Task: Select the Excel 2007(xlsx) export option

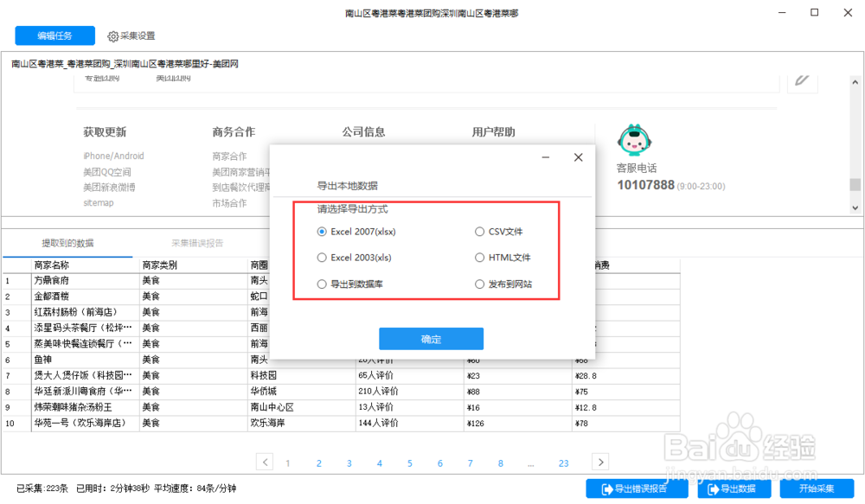Action: [356, 232]
